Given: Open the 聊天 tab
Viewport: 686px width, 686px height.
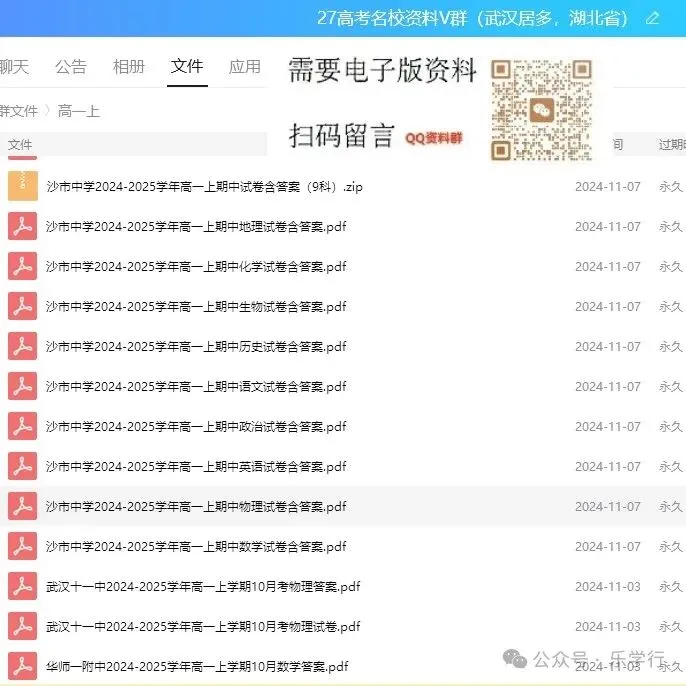Looking at the screenshot, I should click(14, 67).
